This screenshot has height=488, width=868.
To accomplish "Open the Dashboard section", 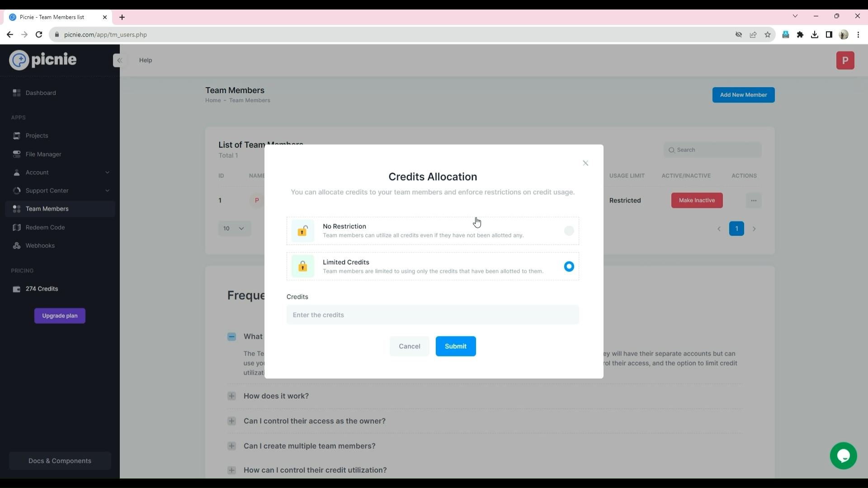I will [40, 92].
